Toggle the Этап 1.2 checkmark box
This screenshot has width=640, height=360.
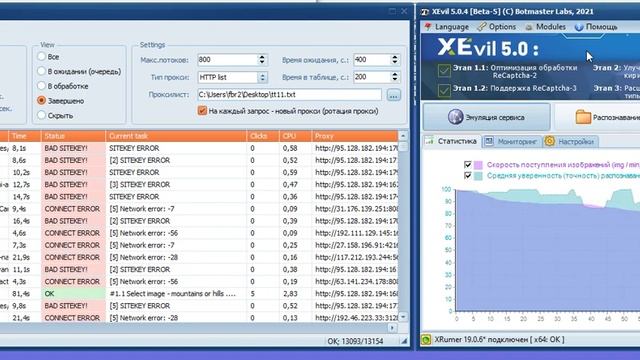click(x=444, y=90)
